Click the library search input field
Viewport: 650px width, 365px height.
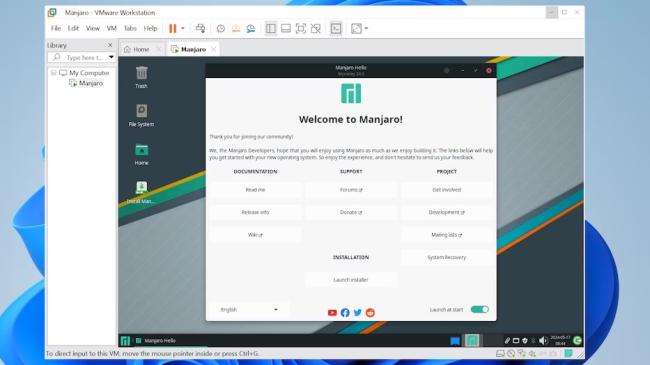tap(82, 57)
